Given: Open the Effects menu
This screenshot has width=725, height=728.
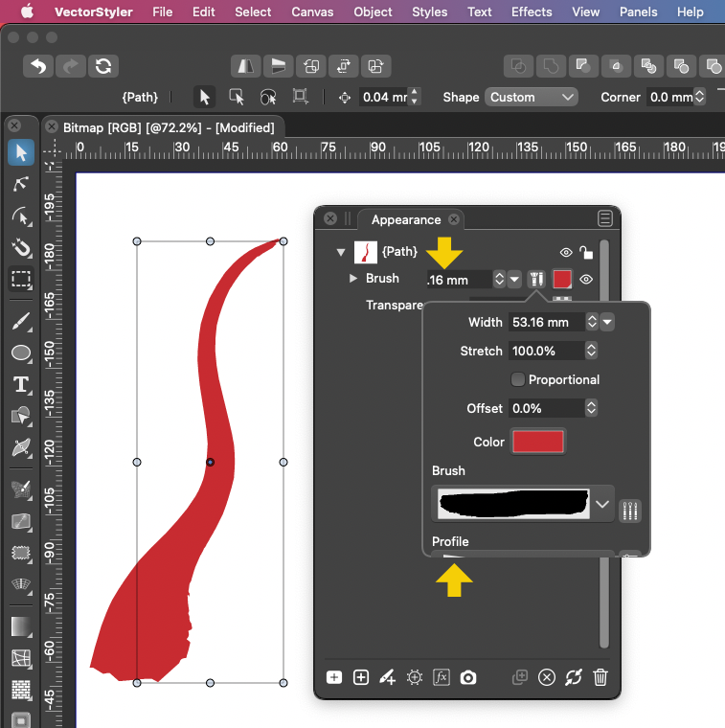Looking at the screenshot, I should coord(531,11).
